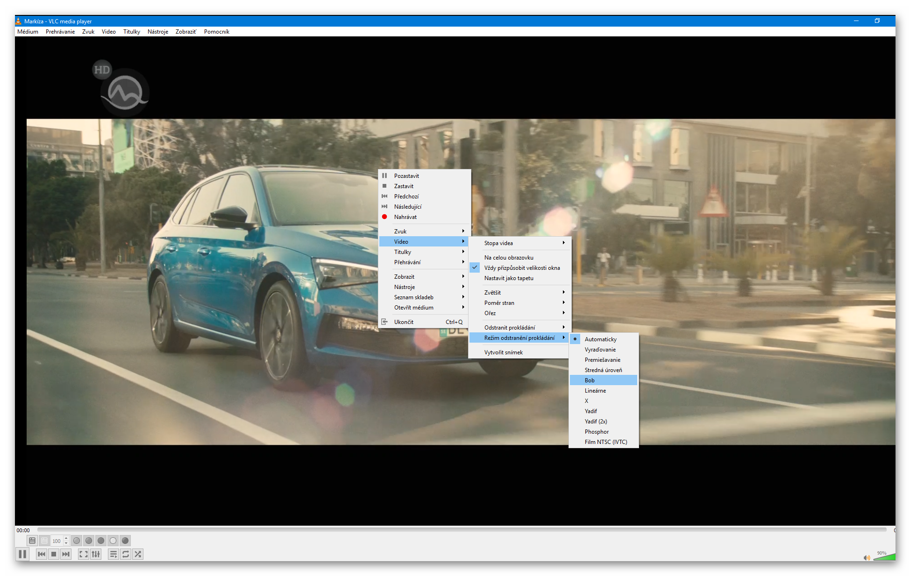Uncheck Vždy přizpůsobit velikosti okna
924x577 pixels.
click(x=521, y=268)
